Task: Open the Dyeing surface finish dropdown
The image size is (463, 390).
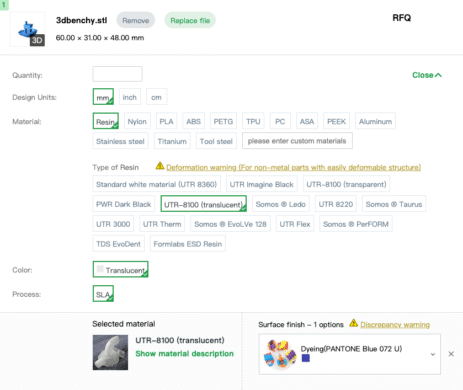Action: coord(350,354)
